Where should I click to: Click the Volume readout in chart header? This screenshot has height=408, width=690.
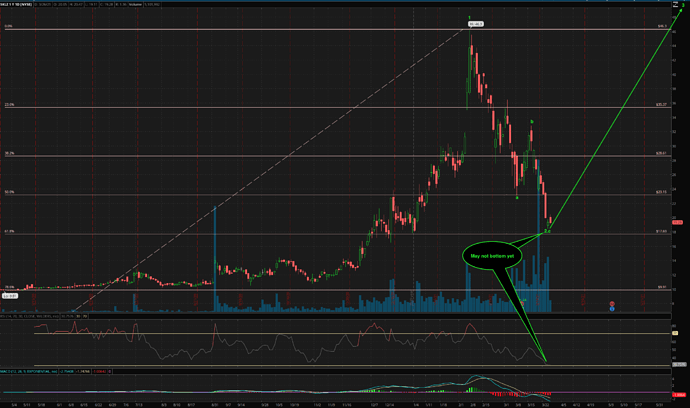tap(137, 6)
